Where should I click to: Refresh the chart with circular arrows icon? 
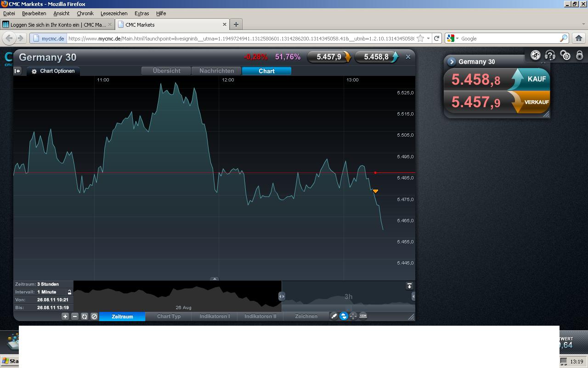coord(85,316)
